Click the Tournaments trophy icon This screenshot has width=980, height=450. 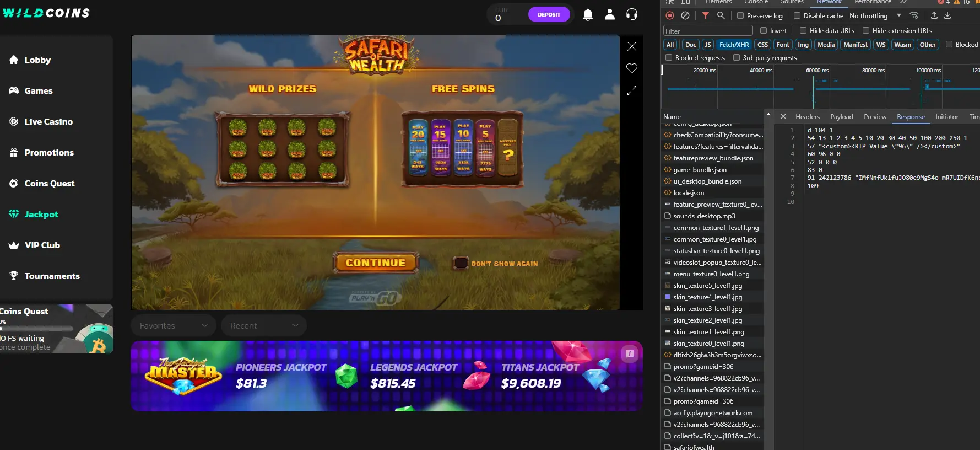14,276
